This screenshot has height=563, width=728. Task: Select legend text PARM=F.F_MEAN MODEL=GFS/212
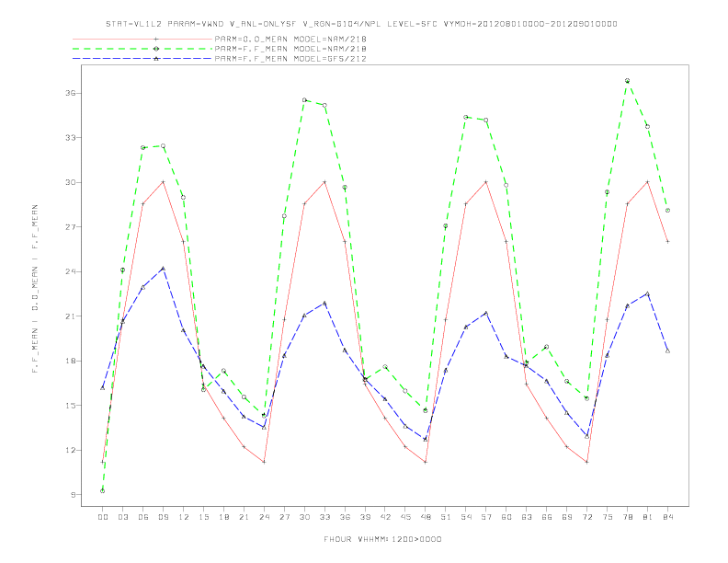click(290, 59)
